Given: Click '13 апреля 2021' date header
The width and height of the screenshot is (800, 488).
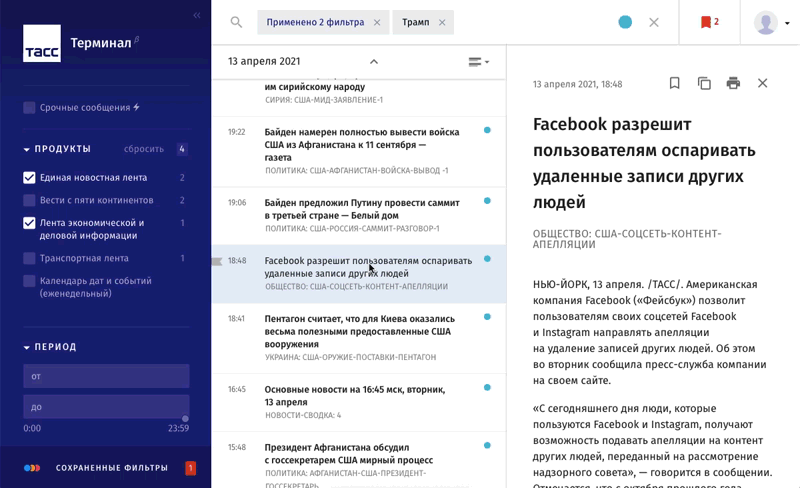Looking at the screenshot, I should click(264, 61).
